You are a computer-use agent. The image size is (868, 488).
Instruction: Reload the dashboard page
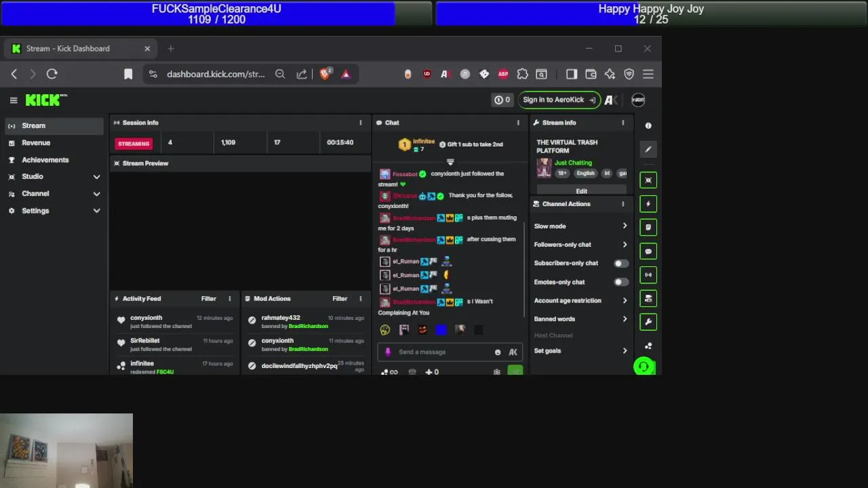pos(52,74)
